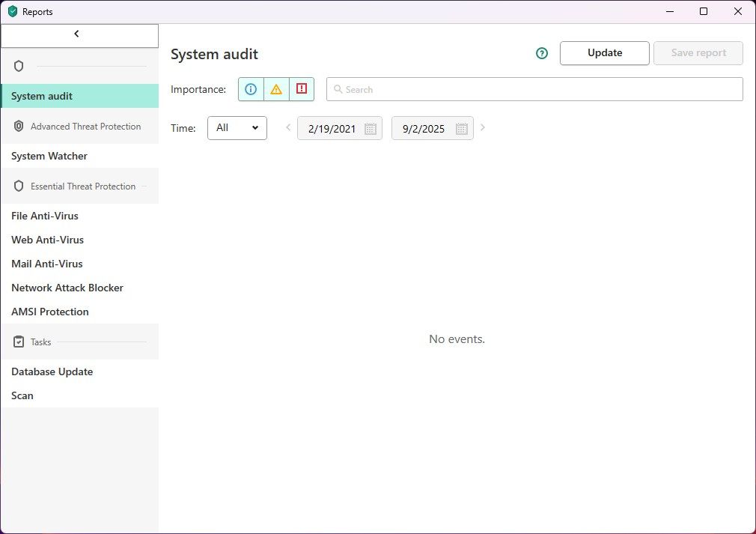Open the Web Anti-Virus report

79,240
